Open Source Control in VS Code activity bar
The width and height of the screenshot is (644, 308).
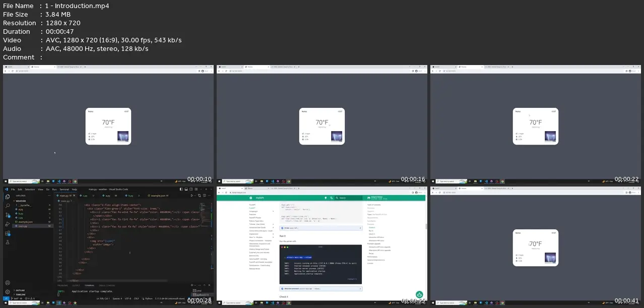[8, 215]
